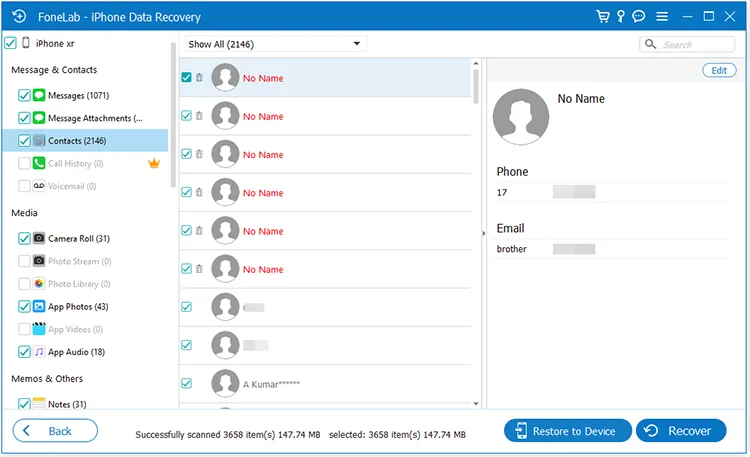Image resolution: width=750 pixels, height=457 pixels.
Task: Uncheck the Contacts (2146) checkbox
Action: pos(24,141)
